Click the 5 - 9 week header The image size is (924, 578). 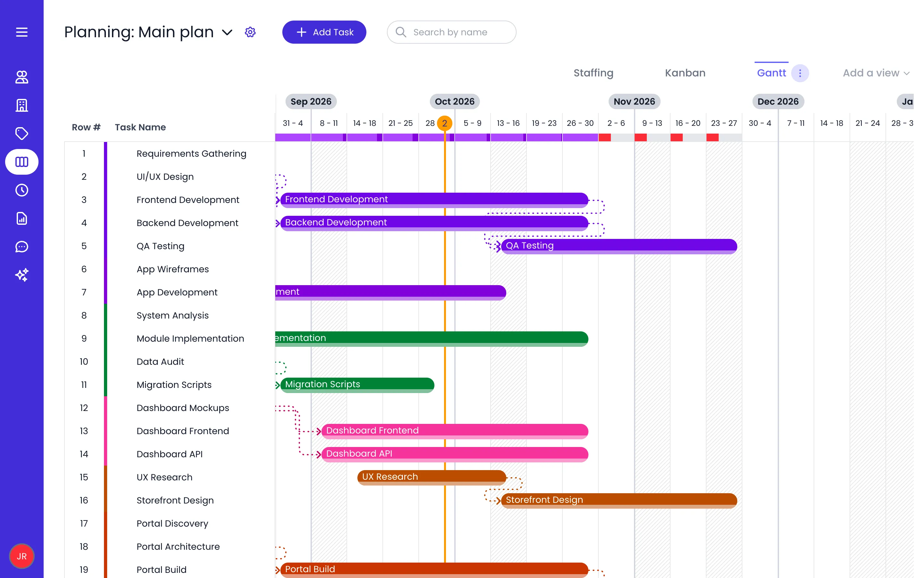tap(472, 123)
